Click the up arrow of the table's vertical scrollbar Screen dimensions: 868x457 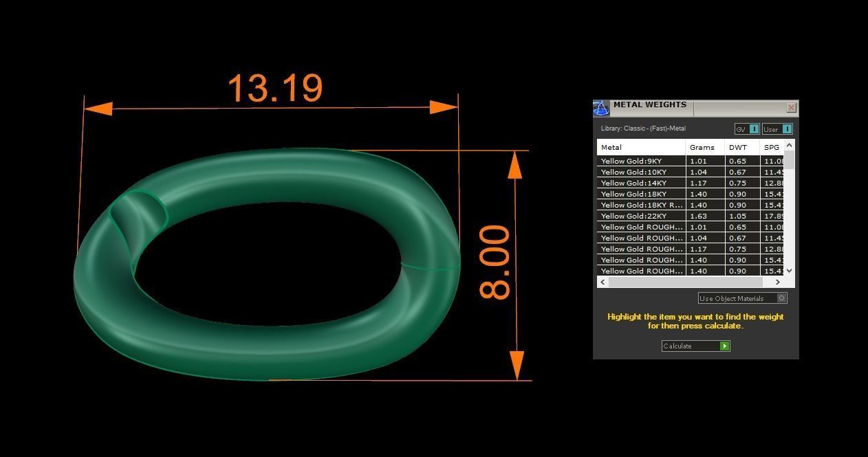789,145
